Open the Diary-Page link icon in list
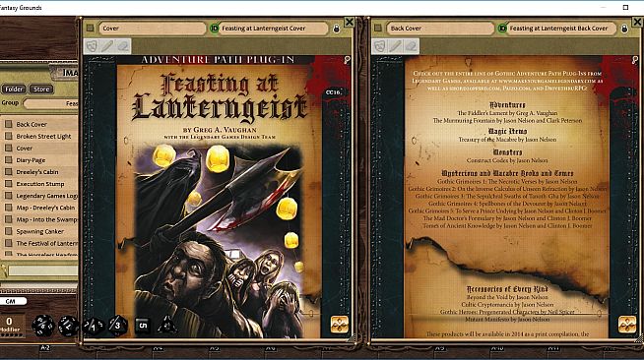 coord(8,160)
